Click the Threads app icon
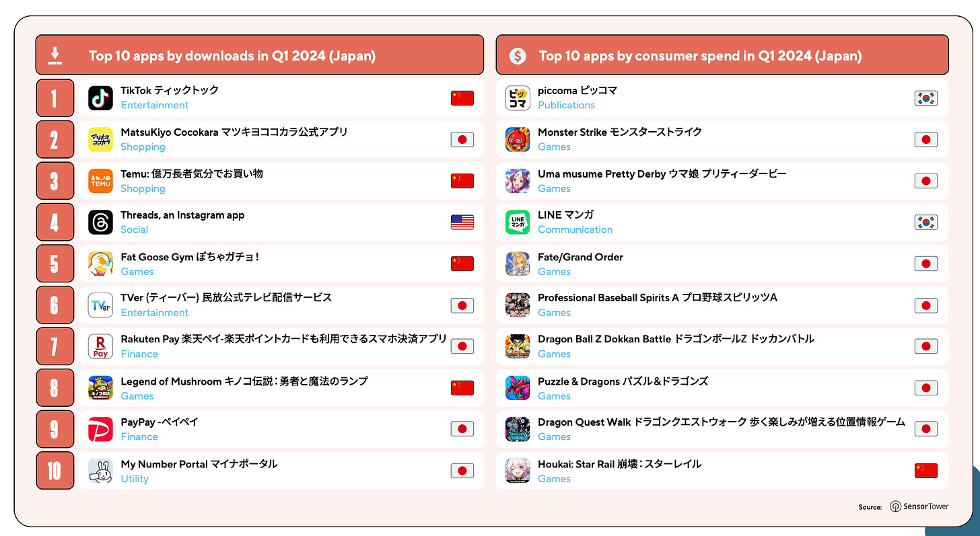 pos(100,223)
